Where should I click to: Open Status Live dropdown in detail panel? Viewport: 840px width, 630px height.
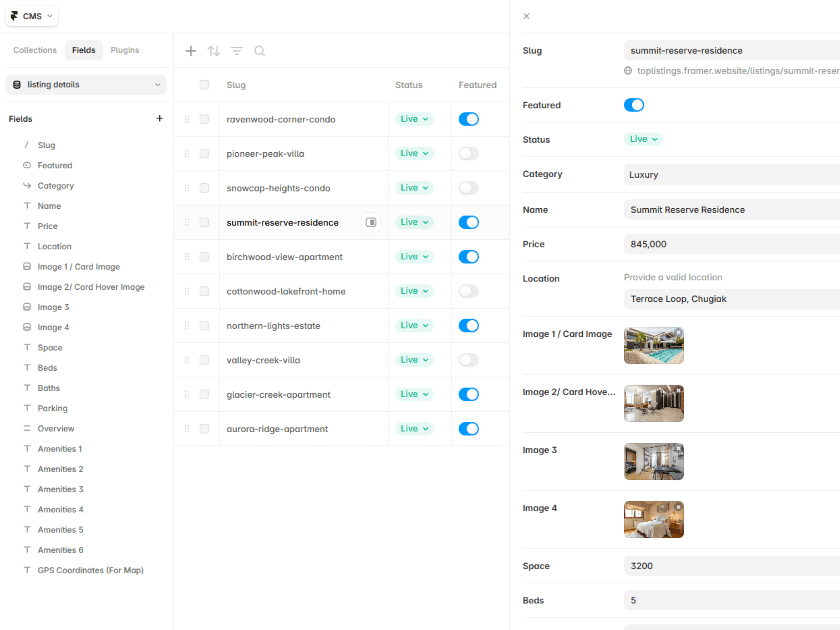tap(643, 139)
